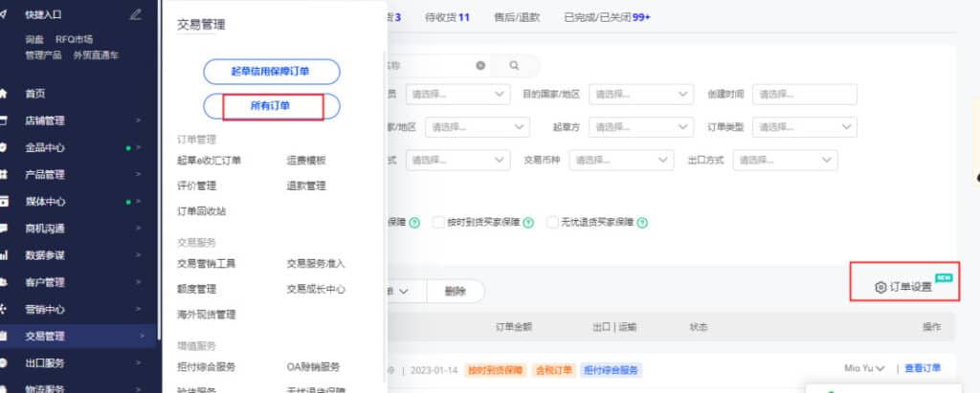Screen dimensions: 980x393
Task: Click the pencil edit icon beside 快捷入口
Action: coord(135,14)
